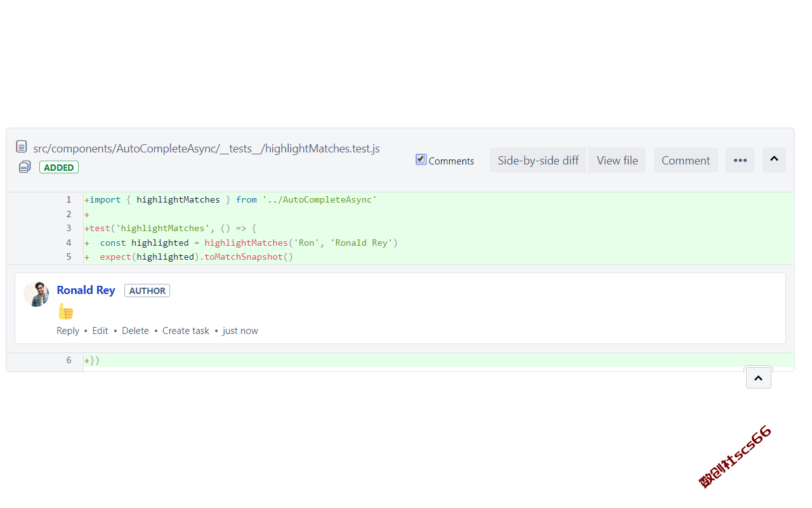Click the View file button

(617, 160)
